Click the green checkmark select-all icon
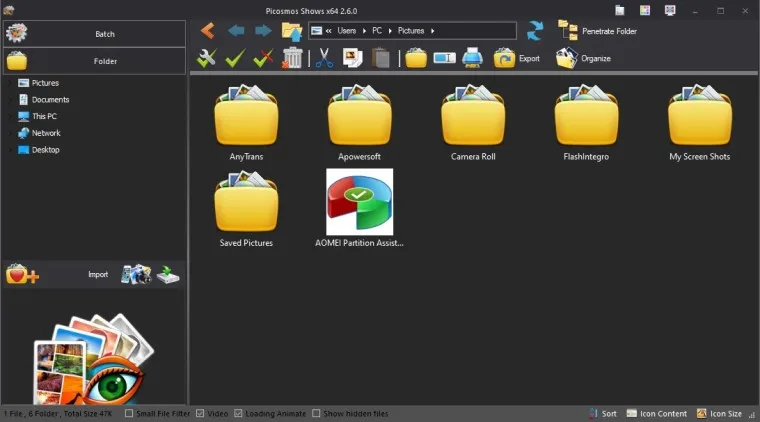The width and height of the screenshot is (760, 422). [x=235, y=58]
